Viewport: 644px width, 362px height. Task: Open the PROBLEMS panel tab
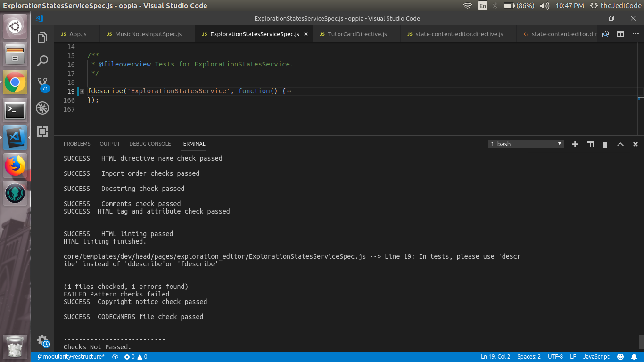(x=77, y=144)
